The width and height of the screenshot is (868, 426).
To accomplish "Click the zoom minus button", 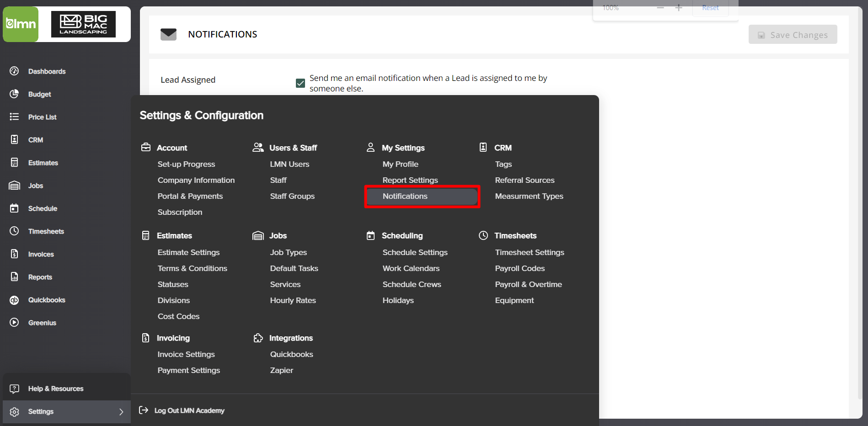I will click(x=660, y=8).
